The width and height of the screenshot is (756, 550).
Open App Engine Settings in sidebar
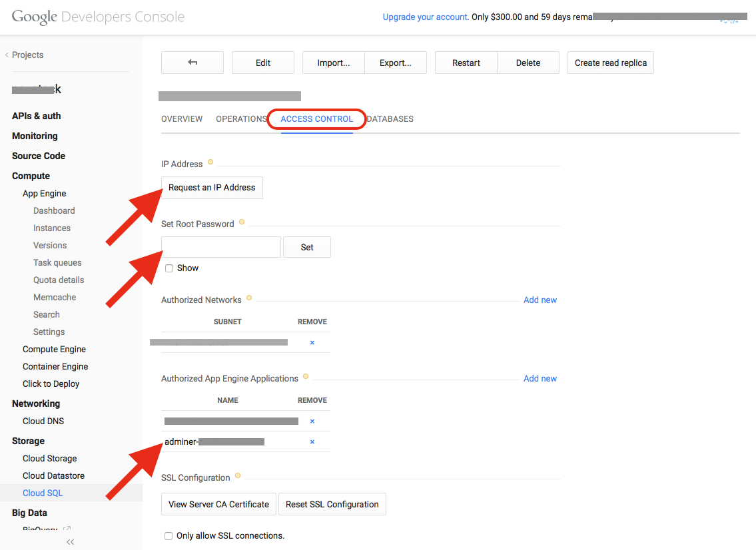coord(49,332)
